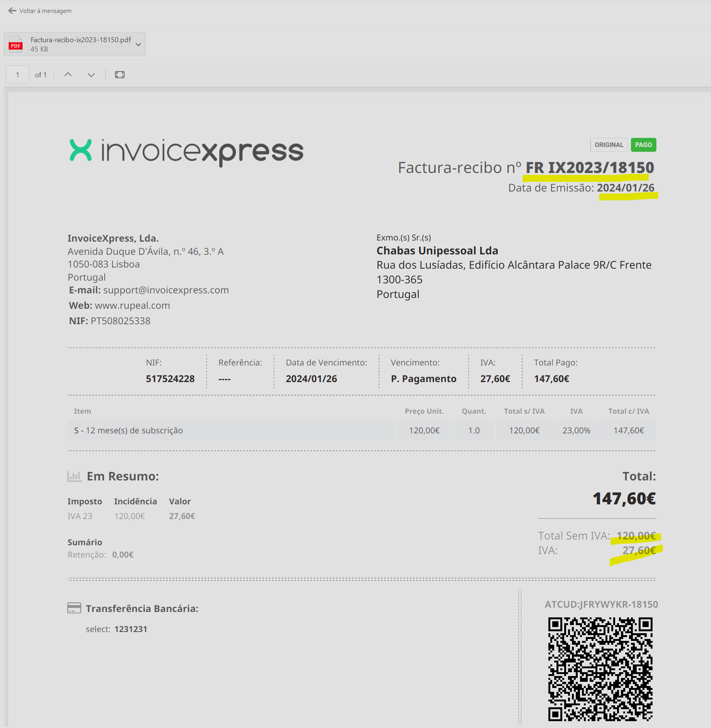Click the ORIGINAL badge

[x=609, y=145]
